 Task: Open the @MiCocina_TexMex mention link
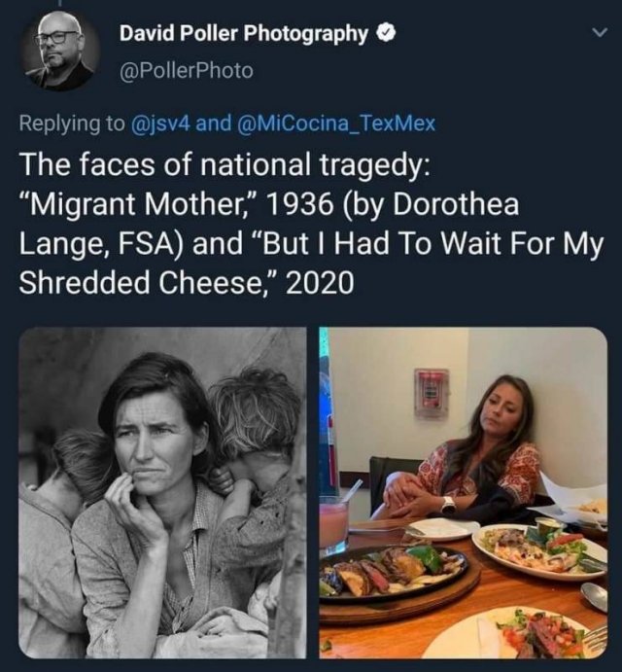pos(336,124)
